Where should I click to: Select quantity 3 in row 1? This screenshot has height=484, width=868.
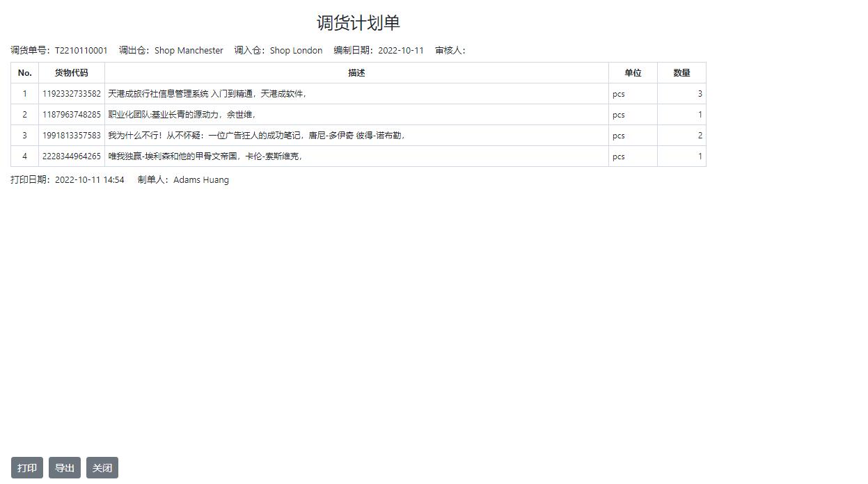click(x=700, y=94)
